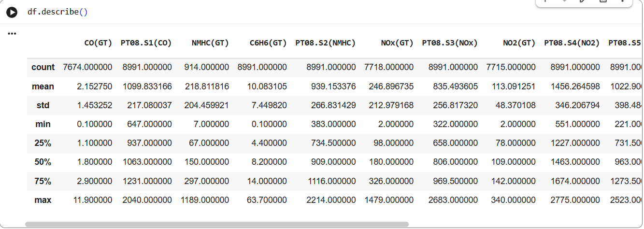Click the PT08.S2(NMHC) column header
The width and height of the screenshot is (644, 229).
click(325, 43)
